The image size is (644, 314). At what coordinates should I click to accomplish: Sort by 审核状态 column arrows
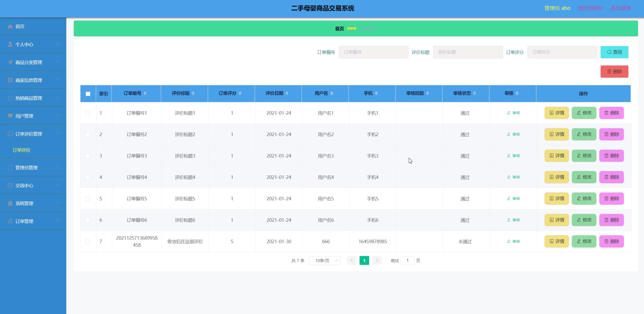[475, 93]
